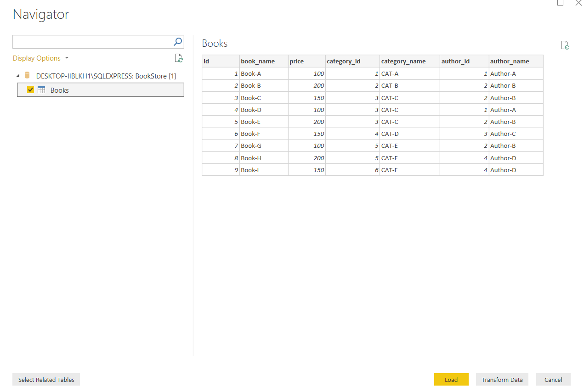Click the category_id column header
Screen dimensions: 584x392
352,61
